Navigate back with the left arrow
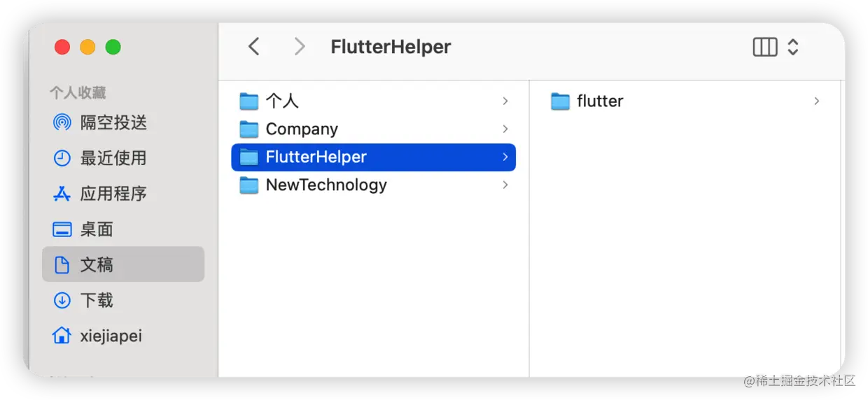The width and height of the screenshot is (868, 400). [x=254, y=47]
